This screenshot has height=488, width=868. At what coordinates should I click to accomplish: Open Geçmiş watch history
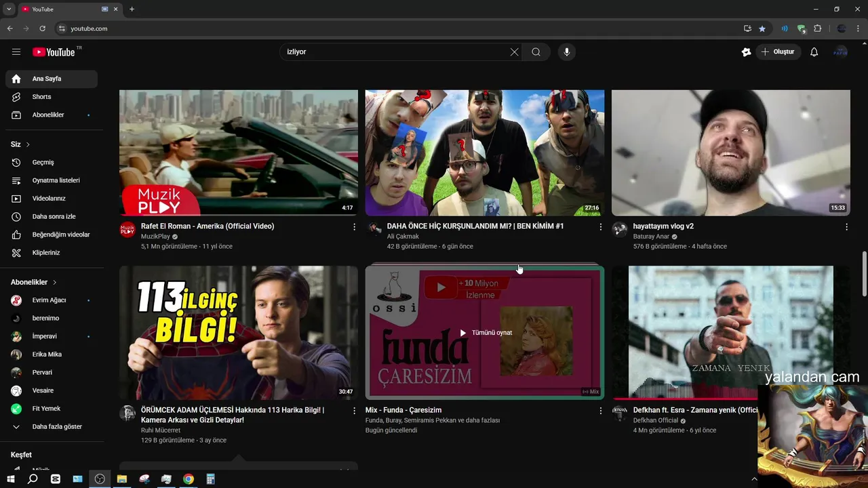[52, 163]
